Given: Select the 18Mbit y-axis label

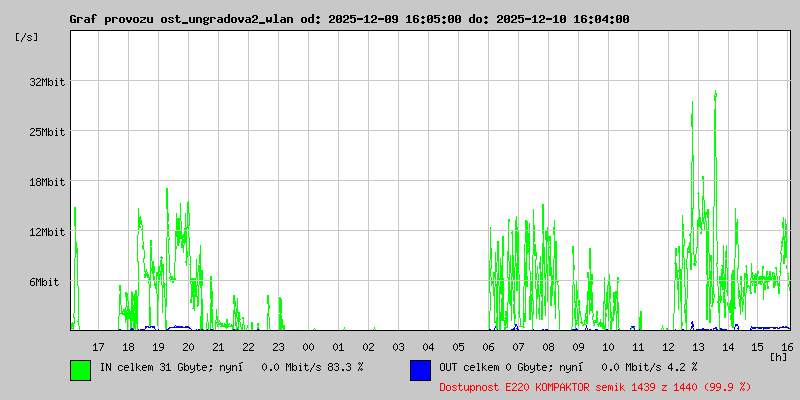Looking at the screenshot, I should (x=47, y=182).
